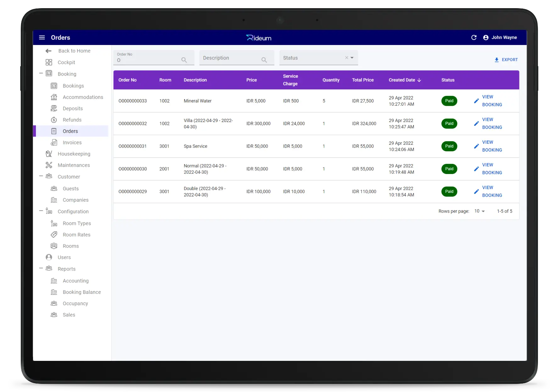
Task: Click the Description filter input field
Action: coord(230,58)
